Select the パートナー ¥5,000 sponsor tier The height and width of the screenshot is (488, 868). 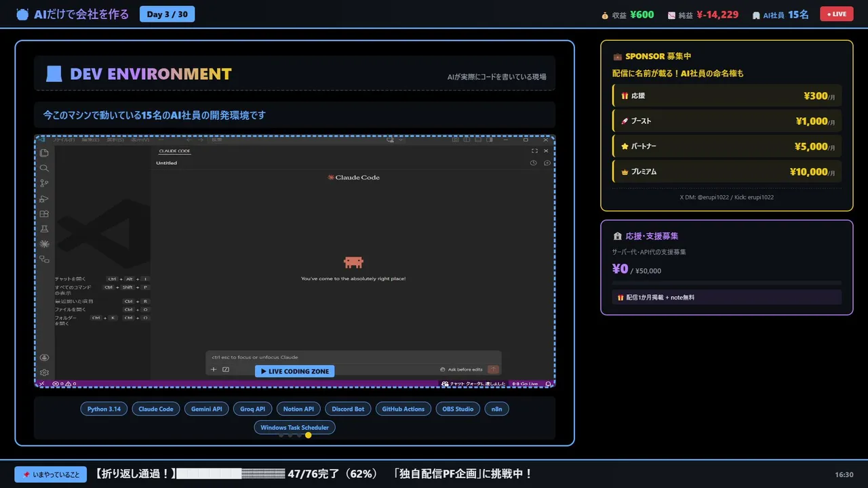pos(726,146)
